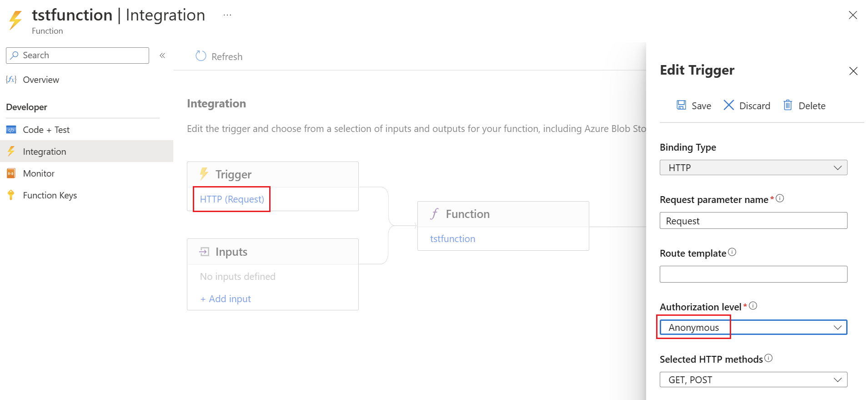Close the Edit Trigger panel
Screen dimensions: 868x400
pyautogui.click(x=853, y=71)
